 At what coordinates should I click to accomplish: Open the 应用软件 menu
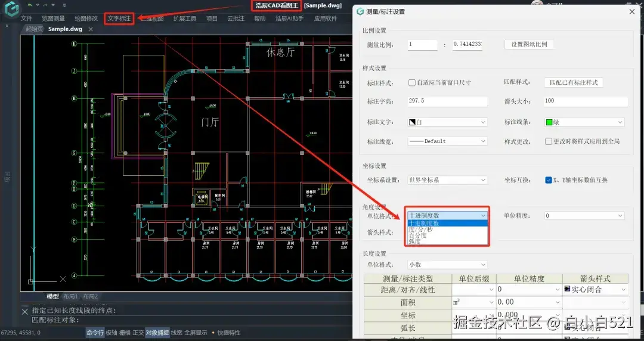tap(326, 18)
